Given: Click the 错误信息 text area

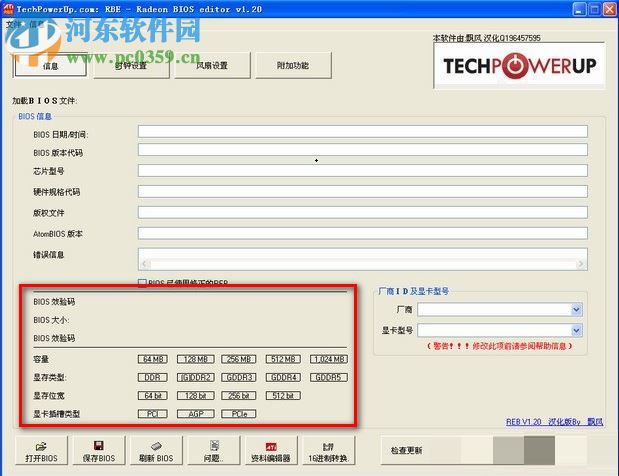Looking at the screenshot, I should pos(362,259).
